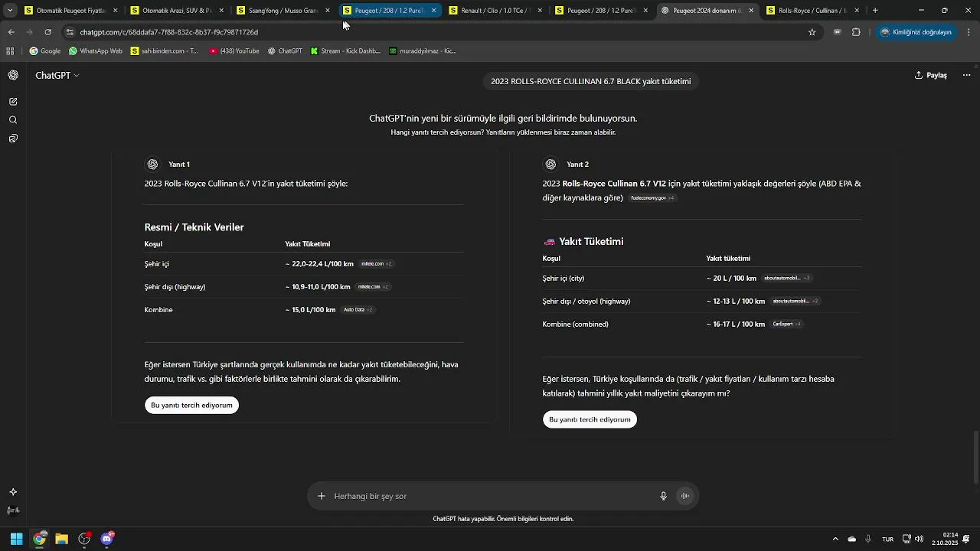Start dictation with the microphone icon
980x551 pixels.
(x=664, y=496)
